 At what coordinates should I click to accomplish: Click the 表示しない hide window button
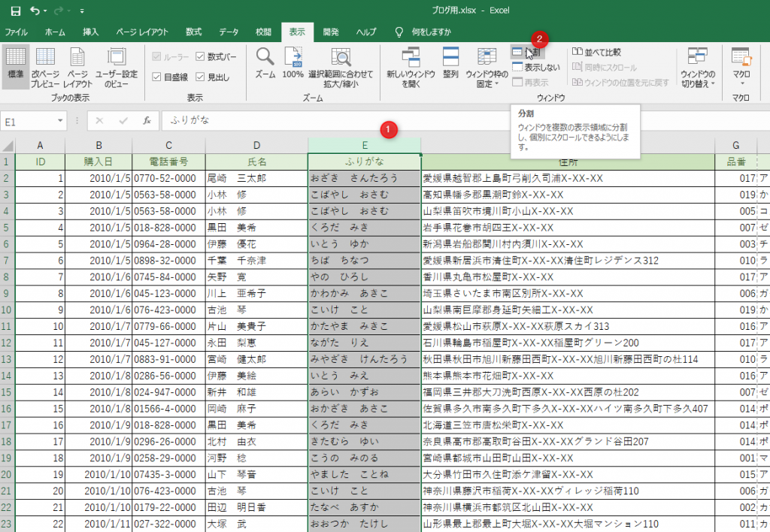click(535, 68)
